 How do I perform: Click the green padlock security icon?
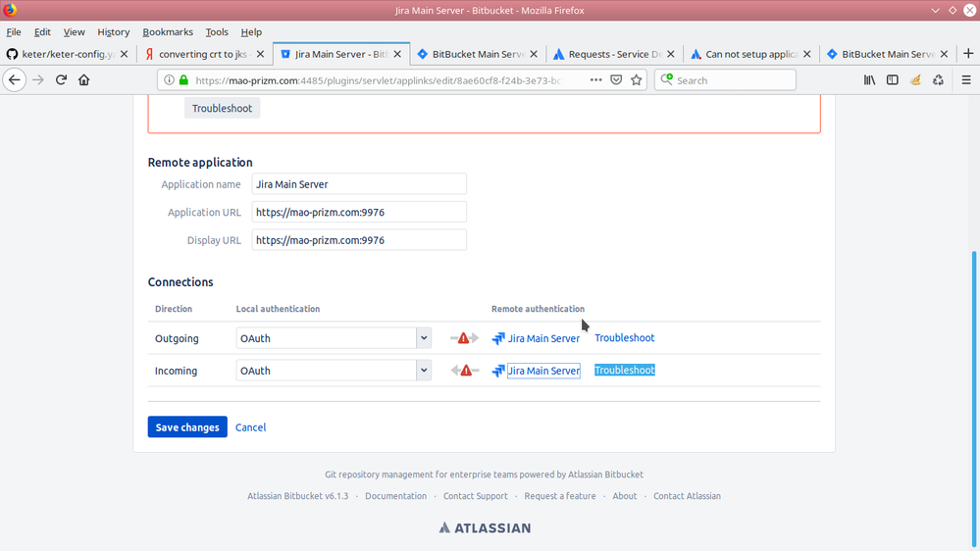point(183,80)
